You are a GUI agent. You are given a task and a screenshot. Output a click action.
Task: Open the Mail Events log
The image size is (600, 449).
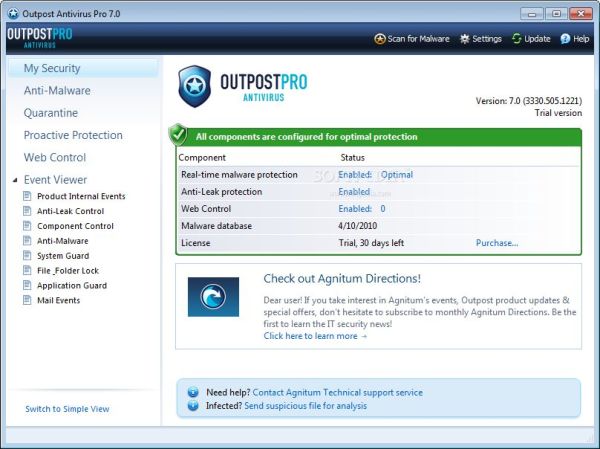59,300
